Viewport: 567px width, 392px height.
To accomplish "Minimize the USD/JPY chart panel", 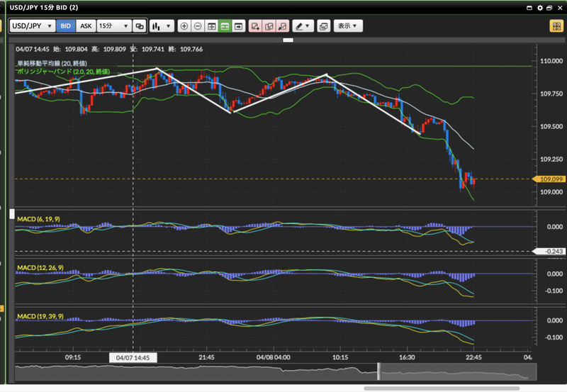I will click(529, 8).
